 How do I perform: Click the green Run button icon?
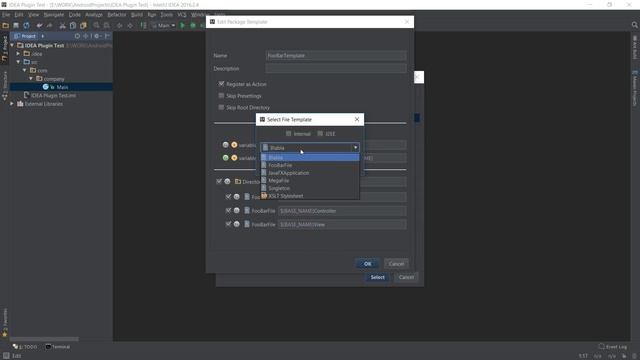click(182, 25)
